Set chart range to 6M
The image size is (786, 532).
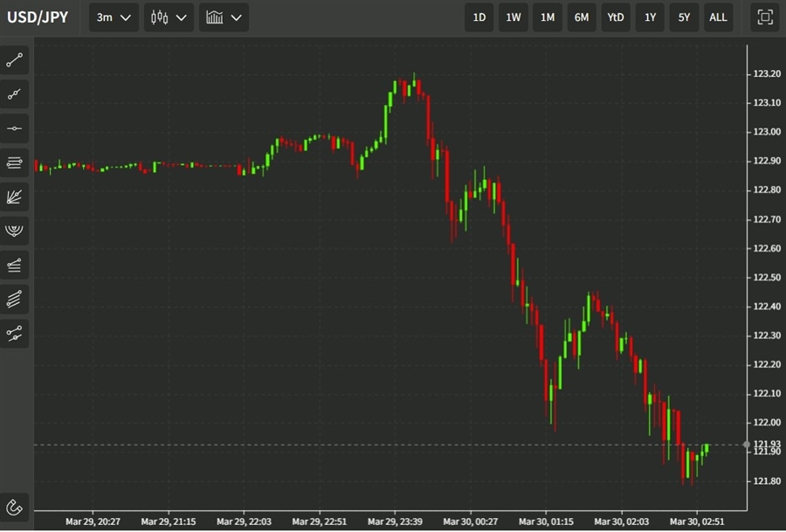click(x=582, y=17)
